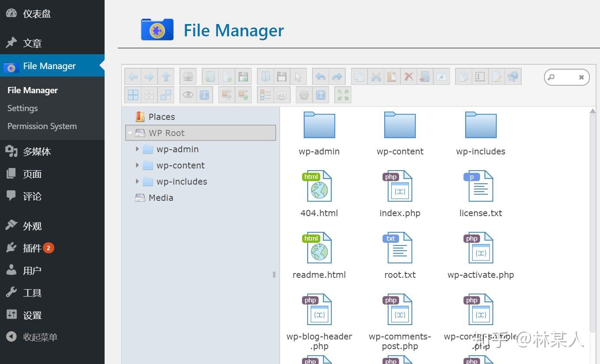
Task: Clear the search with the X button
Action: pyautogui.click(x=581, y=77)
